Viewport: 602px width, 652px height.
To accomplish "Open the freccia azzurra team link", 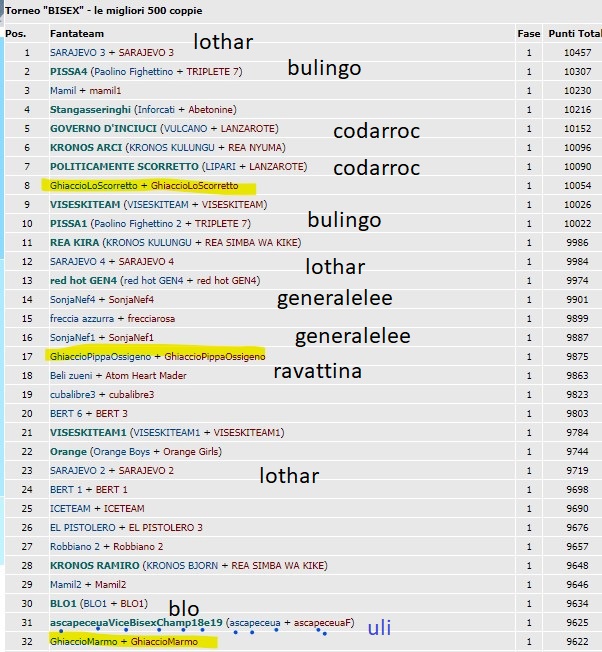I will click(82, 319).
